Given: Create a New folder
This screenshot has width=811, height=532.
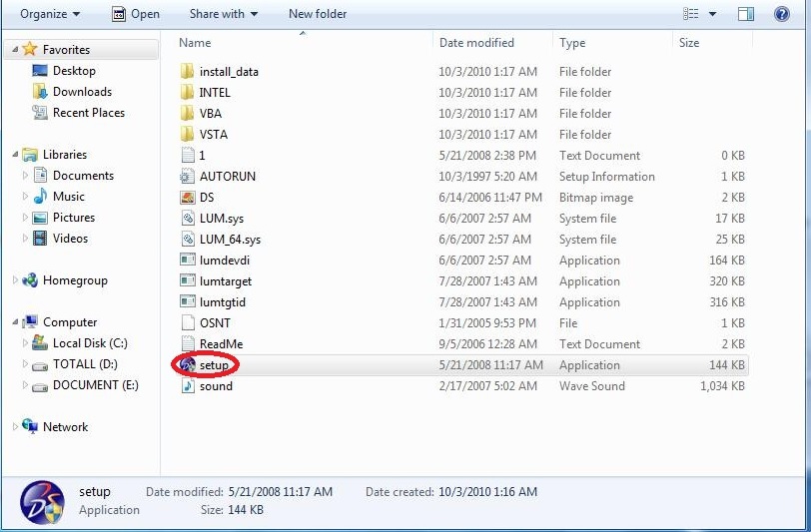Looking at the screenshot, I should (x=318, y=14).
